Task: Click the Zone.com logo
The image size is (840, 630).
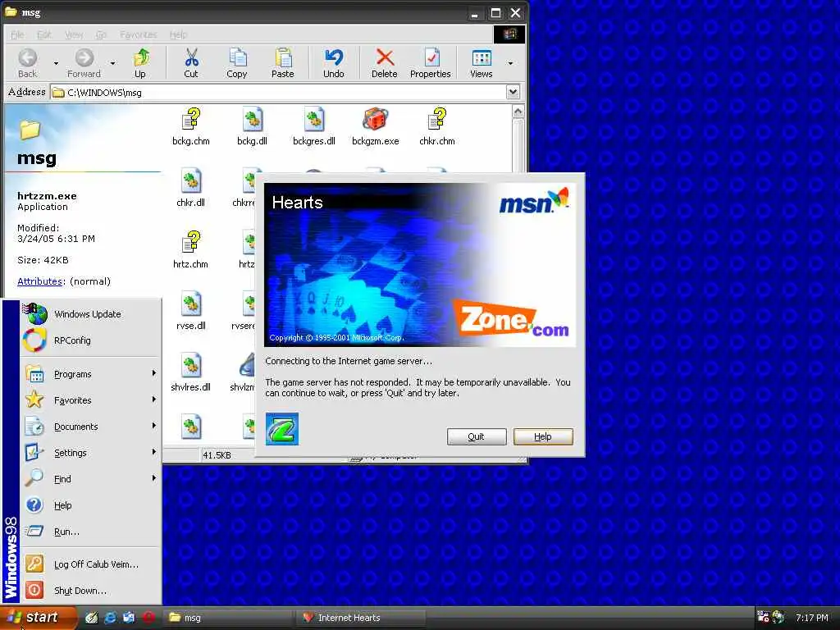Action: click(x=511, y=318)
